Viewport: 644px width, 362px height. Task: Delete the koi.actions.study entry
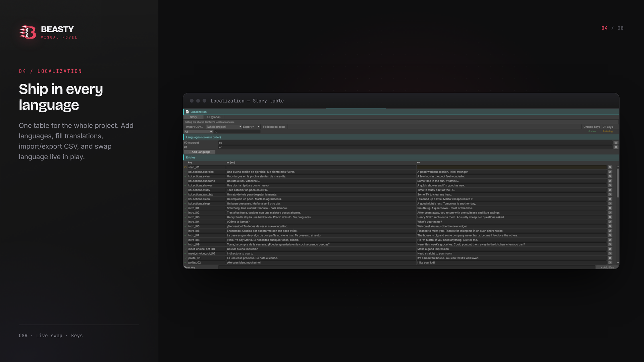click(x=610, y=190)
